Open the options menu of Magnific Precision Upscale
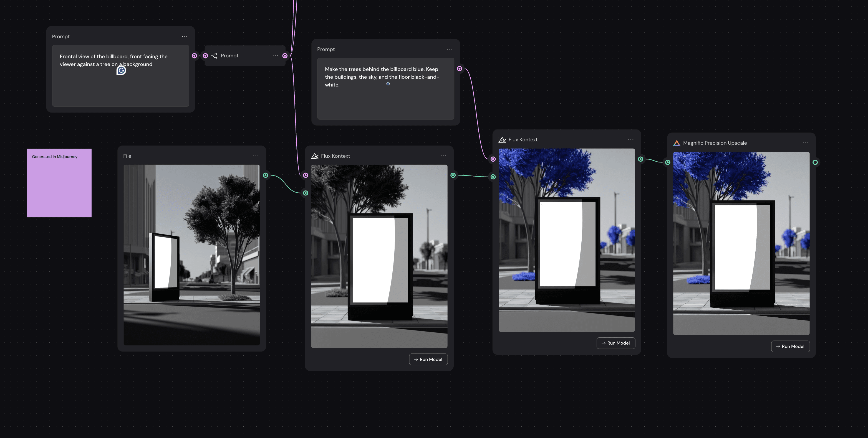Viewport: 868px width, 438px height. click(x=805, y=143)
